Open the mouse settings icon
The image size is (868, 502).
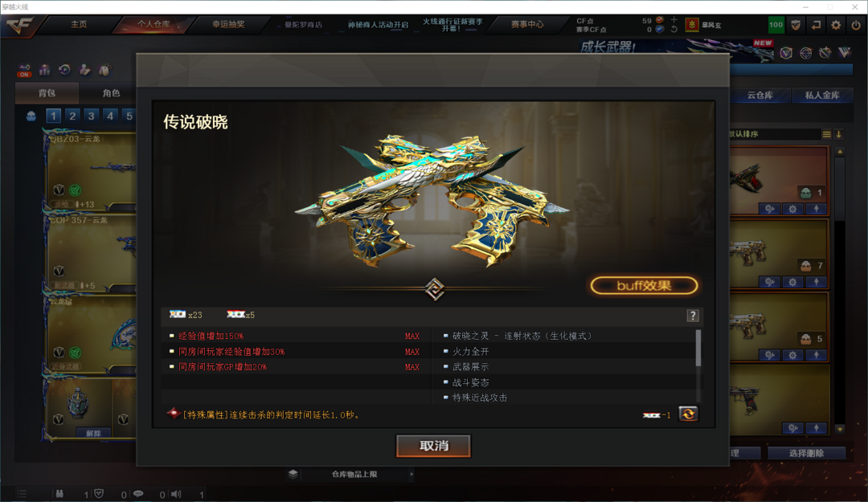point(104,70)
